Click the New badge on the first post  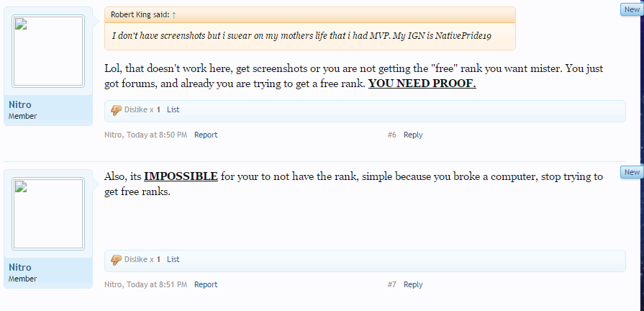(x=632, y=9)
